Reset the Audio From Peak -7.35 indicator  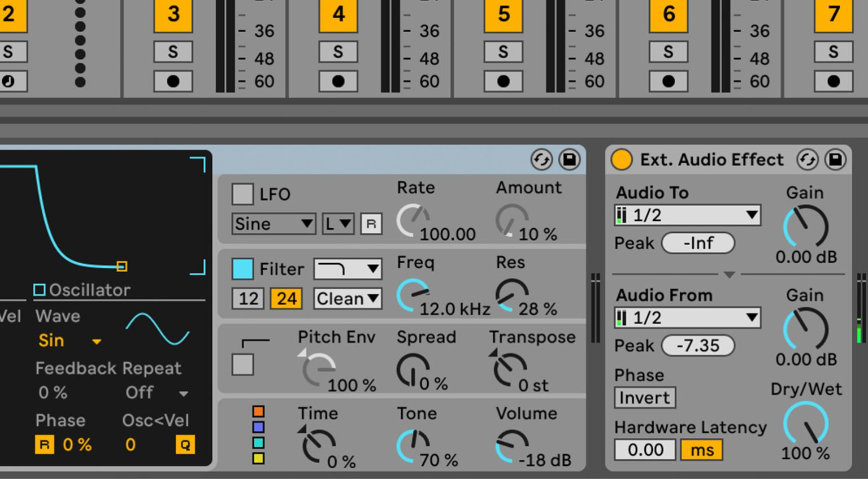(698, 346)
